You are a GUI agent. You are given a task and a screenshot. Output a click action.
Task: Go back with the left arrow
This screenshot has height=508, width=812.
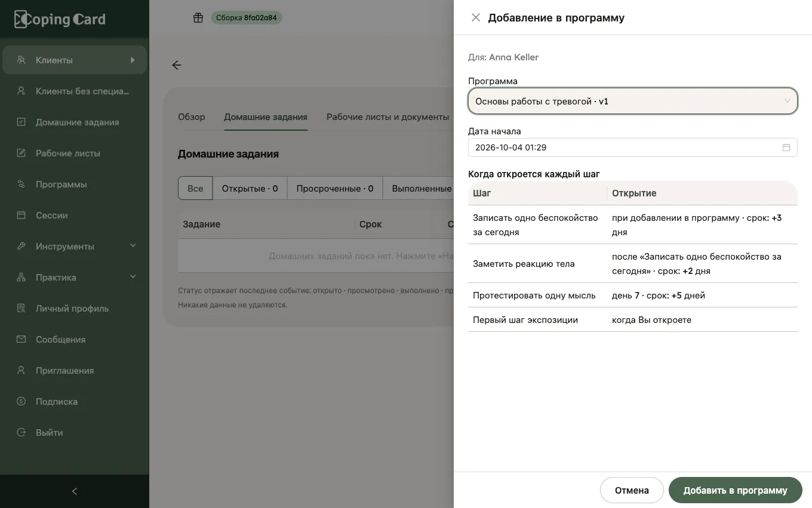[177, 65]
